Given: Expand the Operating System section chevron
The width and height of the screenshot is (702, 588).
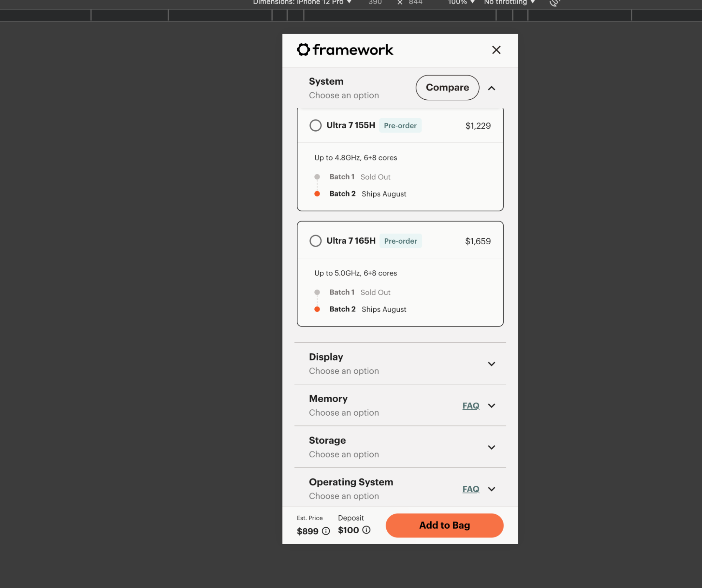Looking at the screenshot, I should pos(491,489).
